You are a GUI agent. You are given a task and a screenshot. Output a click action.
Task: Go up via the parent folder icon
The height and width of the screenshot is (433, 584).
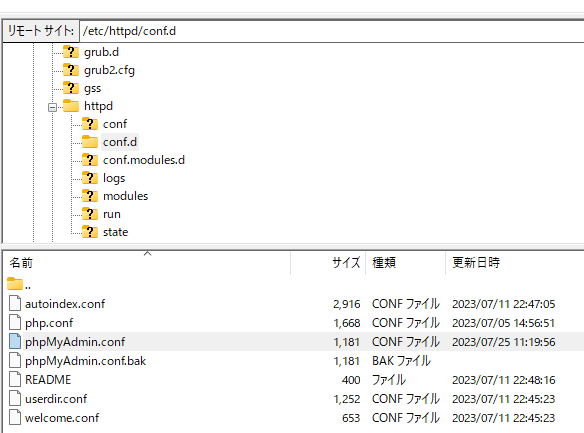(15, 284)
